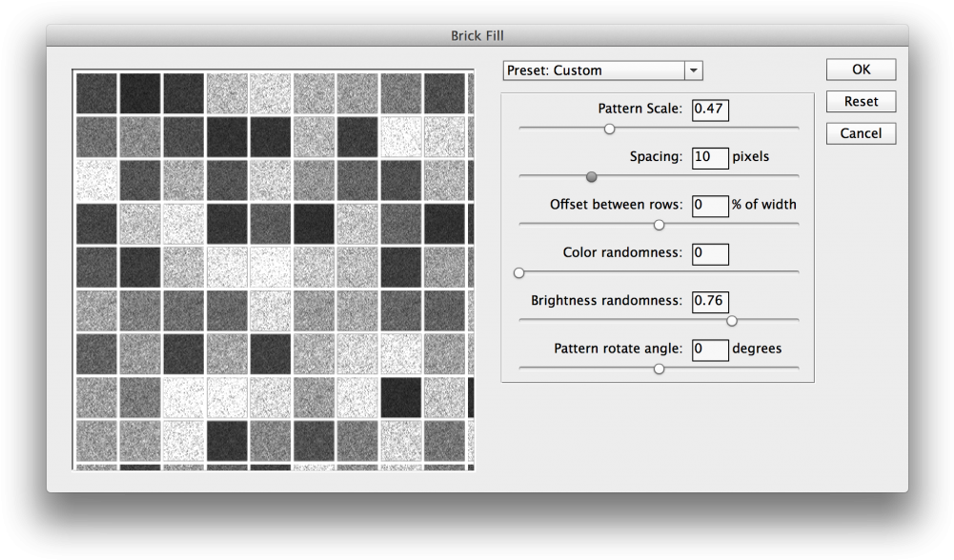The height and width of the screenshot is (560, 954).
Task: Click a dark brick in the preview
Action: coord(139,92)
